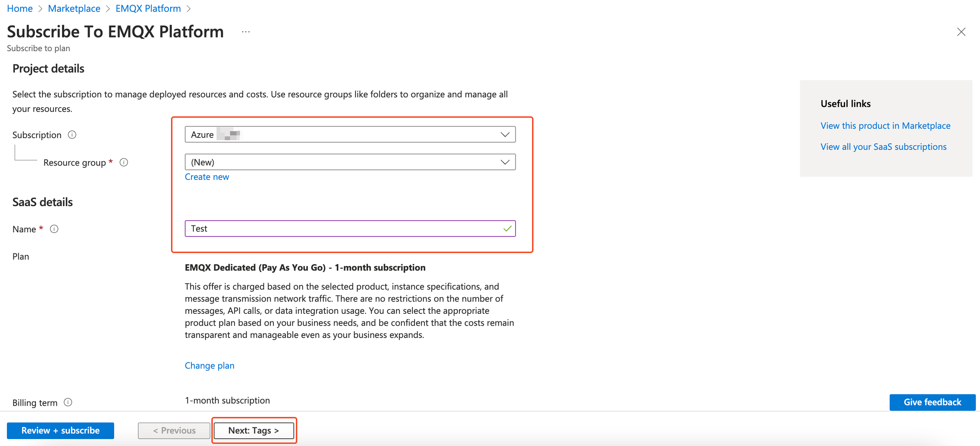
Task: Click the Create new resource group link
Action: click(207, 177)
